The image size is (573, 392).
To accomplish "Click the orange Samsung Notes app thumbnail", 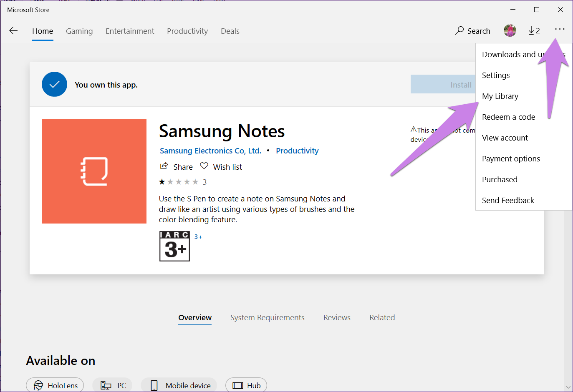I will pos(94,171).
